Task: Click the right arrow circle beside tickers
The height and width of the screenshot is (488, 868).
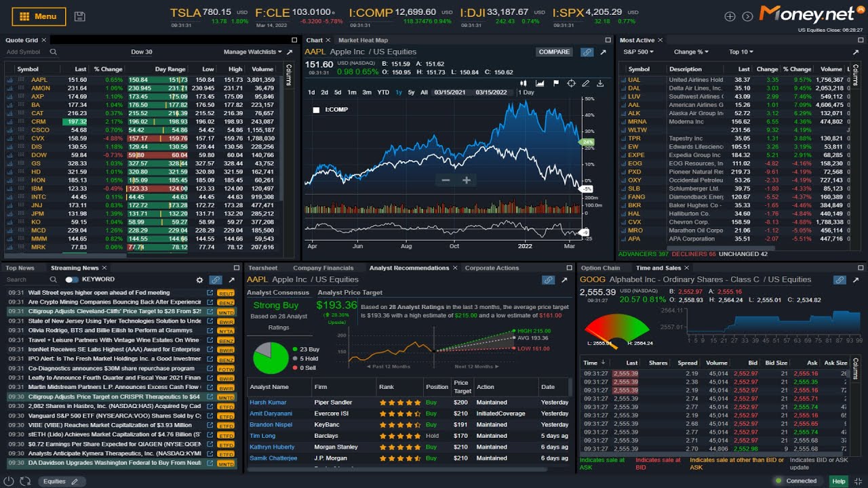Action: (747, 16)
